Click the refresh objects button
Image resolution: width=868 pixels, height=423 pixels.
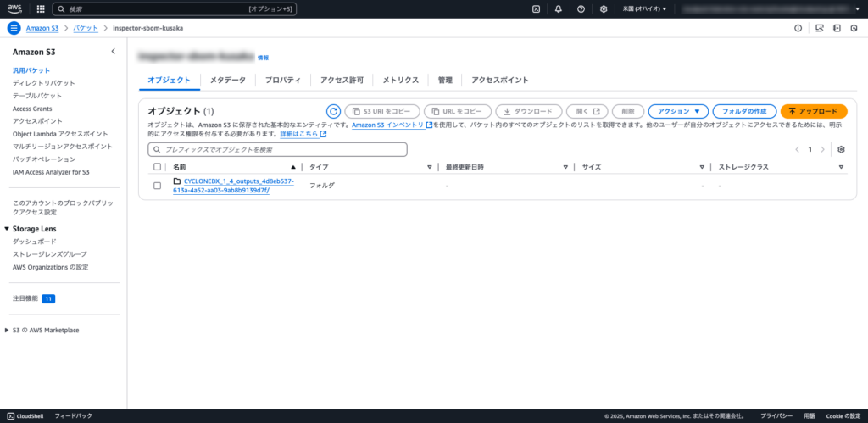point(333,111)
